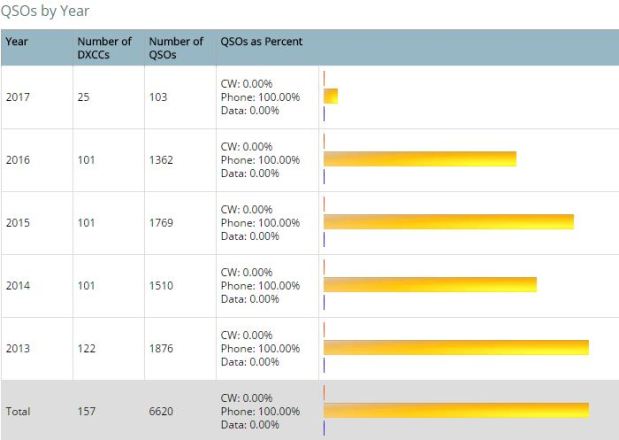Select the 'Number of QSOs' column header
The image size is (619, 440).
tap(176, 47)
